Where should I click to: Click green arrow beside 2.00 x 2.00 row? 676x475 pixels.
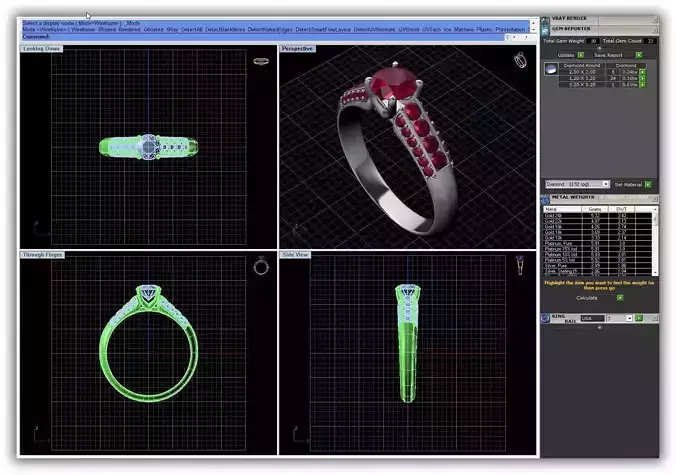(642, 72)
